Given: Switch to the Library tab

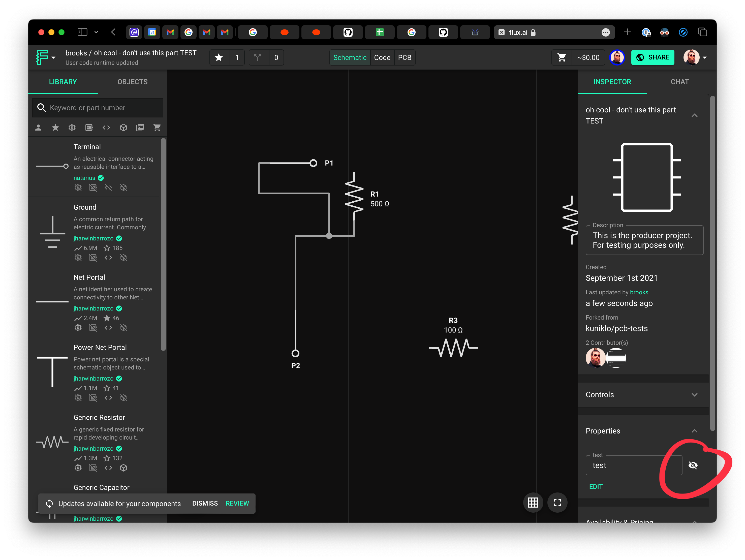Looking at the screenshot, I should click(x=63, y=82).
